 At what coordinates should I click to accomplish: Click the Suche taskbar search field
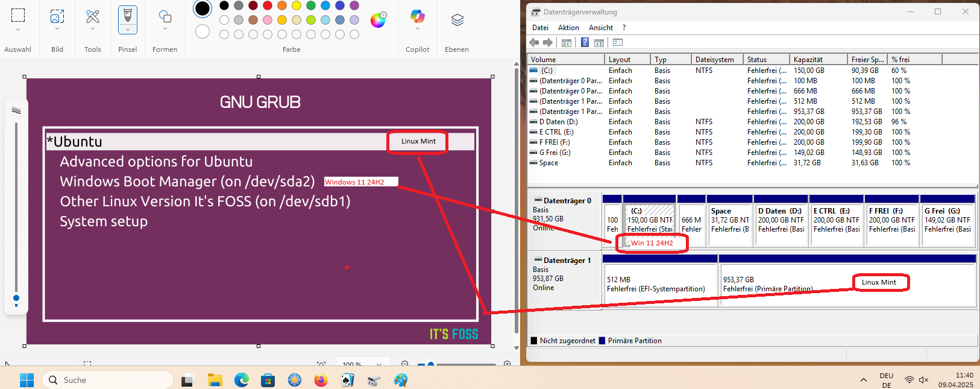tap(108, 380)
